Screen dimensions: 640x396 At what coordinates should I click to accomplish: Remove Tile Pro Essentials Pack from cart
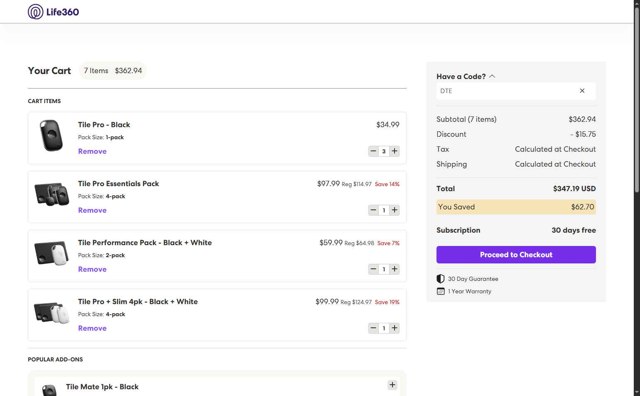coord(92,210)
